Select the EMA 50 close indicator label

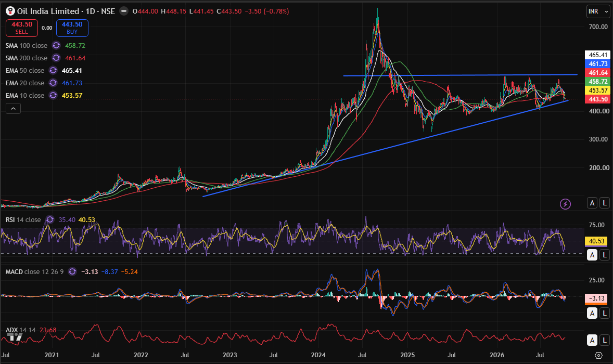click(x=24, y=70)
